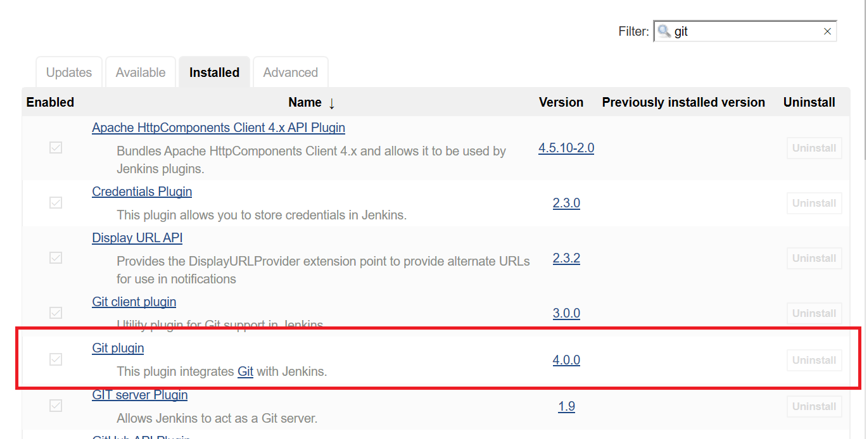Image resolution: width=866 pixels, height=439 pixels.
Task: Uninstall the Git plugin
Action: [813, 360]
